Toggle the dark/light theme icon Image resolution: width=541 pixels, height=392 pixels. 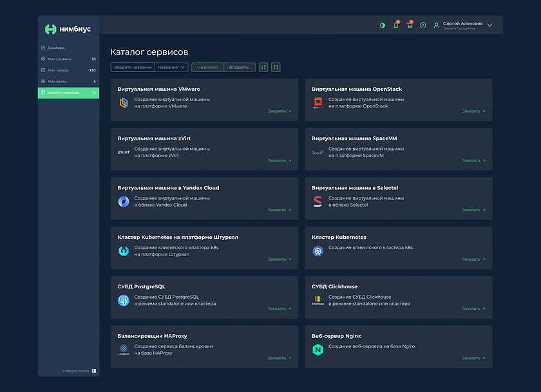click(383, 25)
